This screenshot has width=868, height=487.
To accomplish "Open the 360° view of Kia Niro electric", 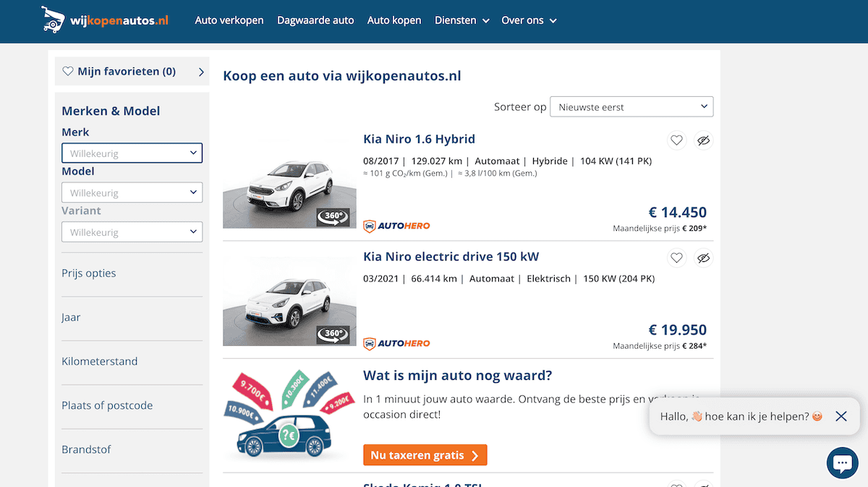I will 333,335.
